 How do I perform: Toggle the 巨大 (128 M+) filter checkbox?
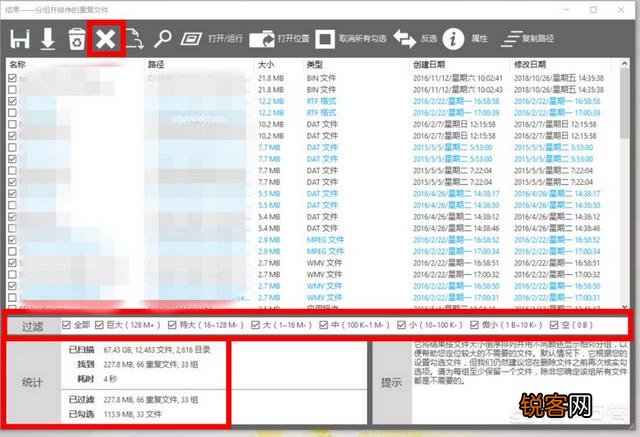coord(99,325)
